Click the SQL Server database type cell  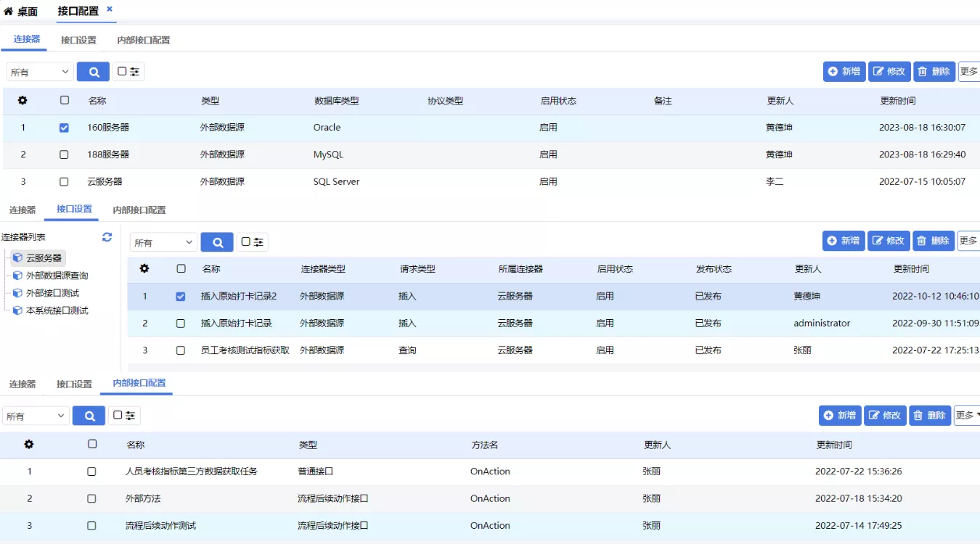(x=336, y=181)
